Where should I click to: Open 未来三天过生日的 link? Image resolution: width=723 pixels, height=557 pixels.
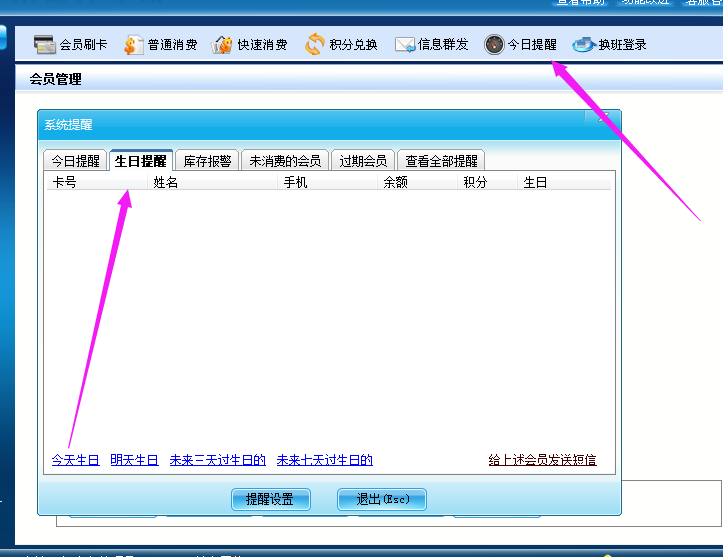click(218, 460)
